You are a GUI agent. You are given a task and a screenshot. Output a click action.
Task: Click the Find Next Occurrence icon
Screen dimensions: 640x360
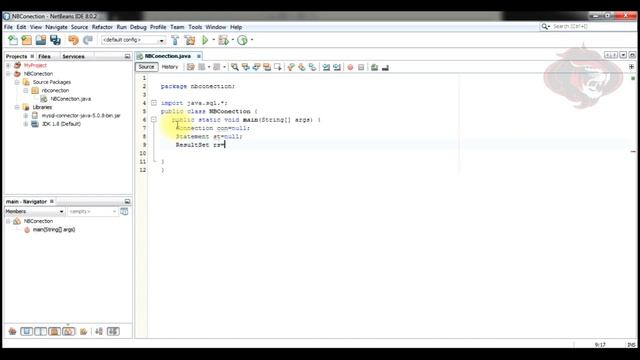(256, 67)
